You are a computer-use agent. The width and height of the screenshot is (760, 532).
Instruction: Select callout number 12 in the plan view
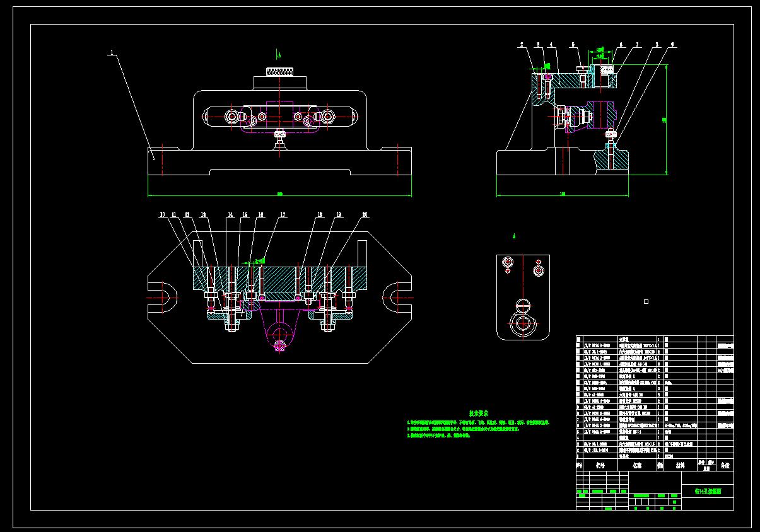(187, 215)
